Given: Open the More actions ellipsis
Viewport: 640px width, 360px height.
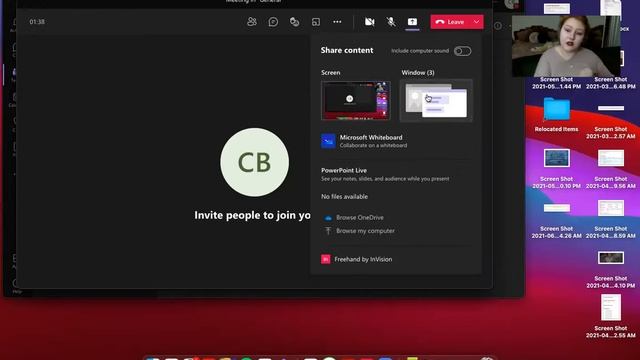Looking at the screenshot, I should click(x=337, y=22).
